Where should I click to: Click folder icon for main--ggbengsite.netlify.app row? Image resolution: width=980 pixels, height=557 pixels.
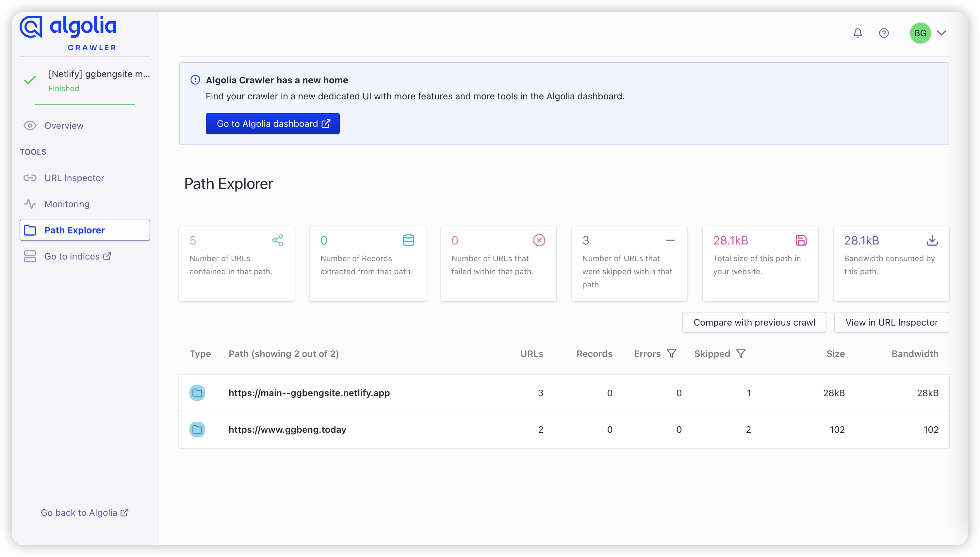tap(197, 393)
